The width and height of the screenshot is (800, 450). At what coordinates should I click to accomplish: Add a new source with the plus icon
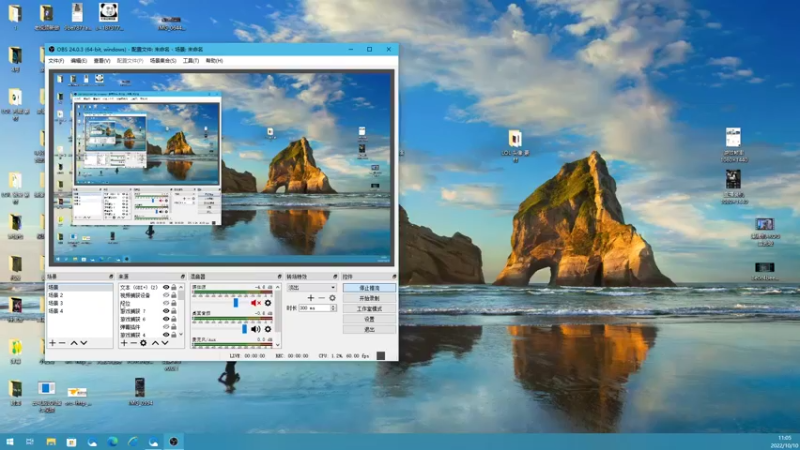click(123, 343)
